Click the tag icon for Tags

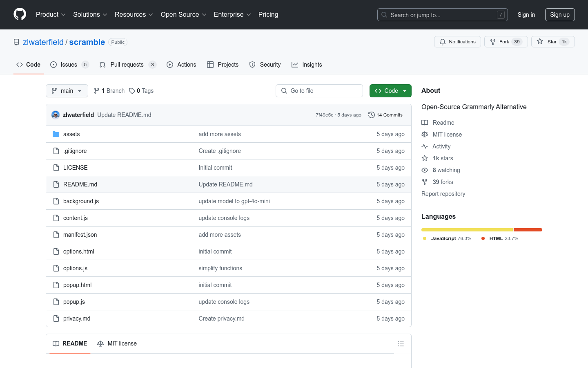click(132, 91)
